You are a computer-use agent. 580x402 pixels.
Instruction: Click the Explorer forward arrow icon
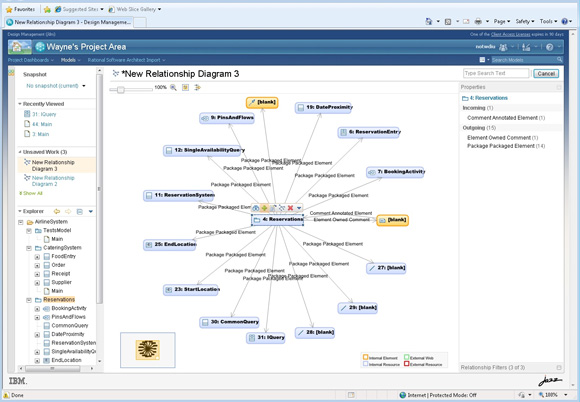coord(68,211)
